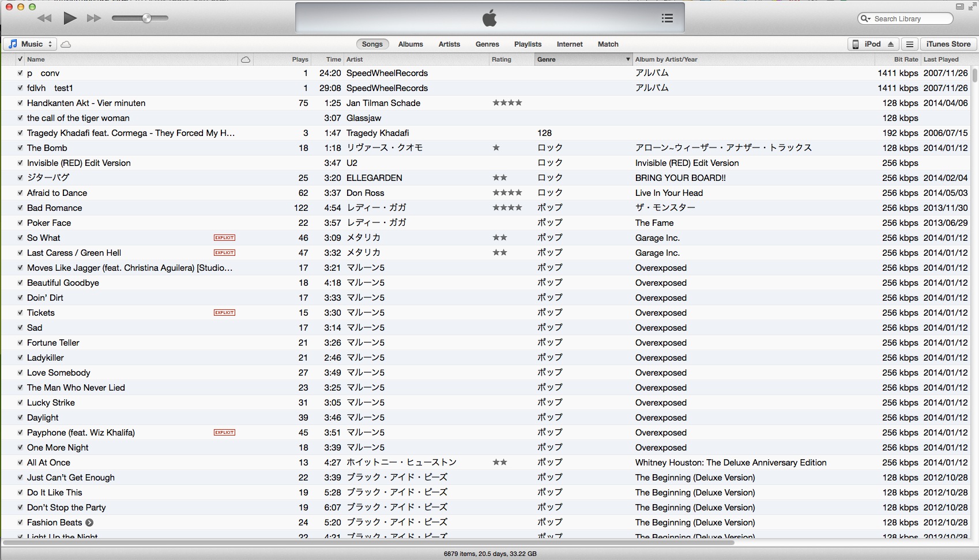Click the search magnifier dropdown icon
The image size is (979, 560).
(865, 18)
